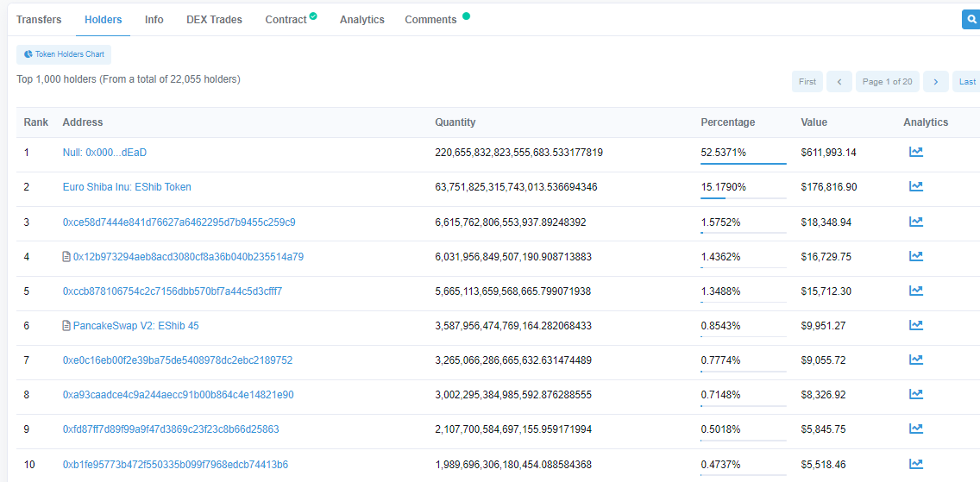This screenshot has width=980, height=482.
Task: Click the Page 1 of 20 indicator
Action: pyautogui.click(x=888, y=82)
